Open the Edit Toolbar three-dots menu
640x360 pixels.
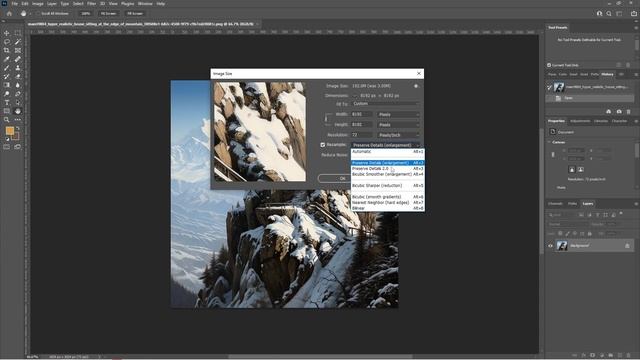(x=18, y=120)
